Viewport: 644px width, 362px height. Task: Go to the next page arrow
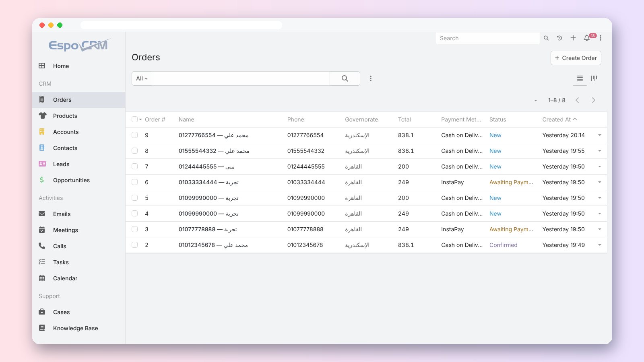pyautogui.click(x=593, y=100)
